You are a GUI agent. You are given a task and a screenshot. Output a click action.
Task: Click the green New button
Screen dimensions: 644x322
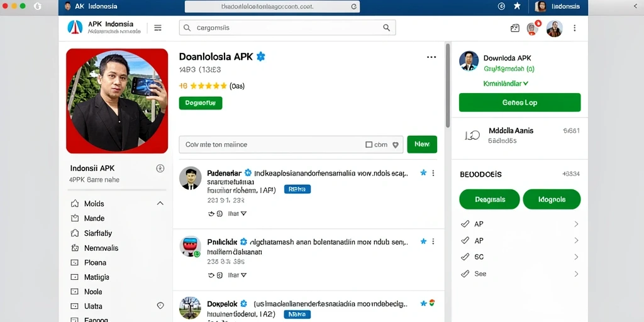point(422,144)
